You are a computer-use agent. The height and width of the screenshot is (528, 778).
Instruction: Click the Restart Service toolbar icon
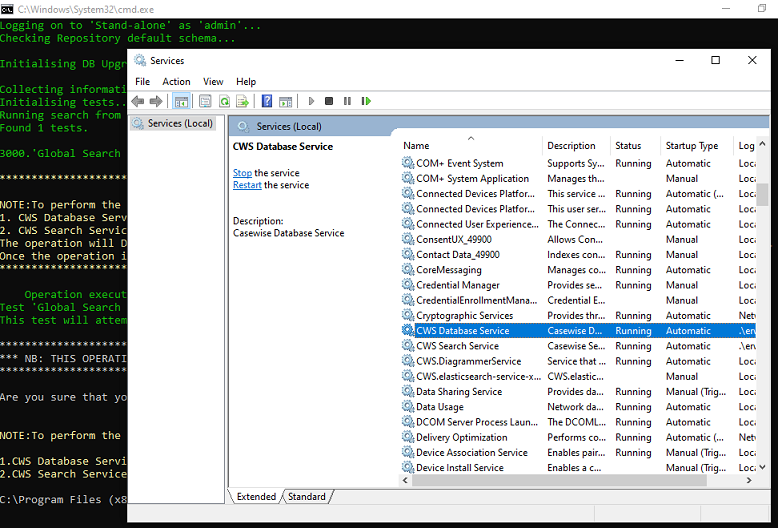coord(366,101)
